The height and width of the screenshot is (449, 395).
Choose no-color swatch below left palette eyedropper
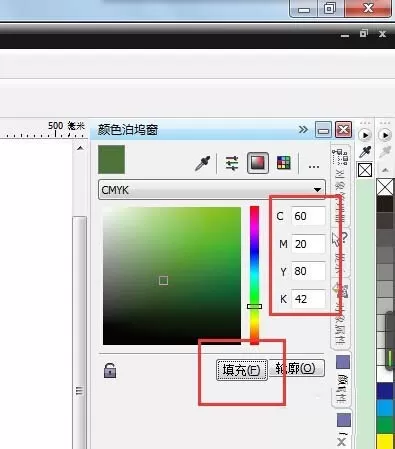coord(365,170)
